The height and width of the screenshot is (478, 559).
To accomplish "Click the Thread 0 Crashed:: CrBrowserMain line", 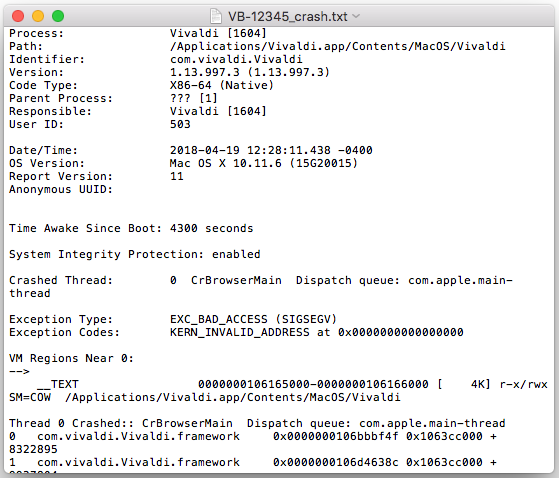I will (x=257, y=423).
